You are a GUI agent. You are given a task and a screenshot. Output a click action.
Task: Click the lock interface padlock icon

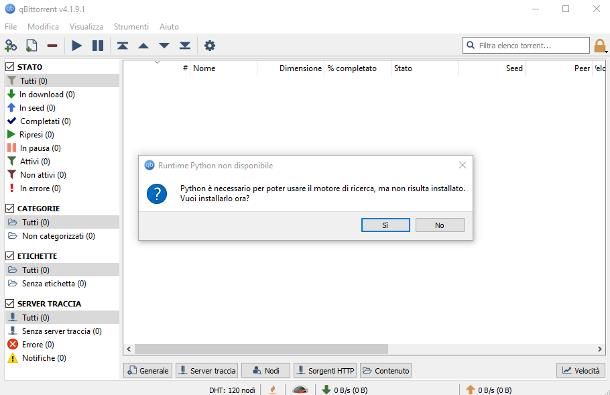click(600, 46)
